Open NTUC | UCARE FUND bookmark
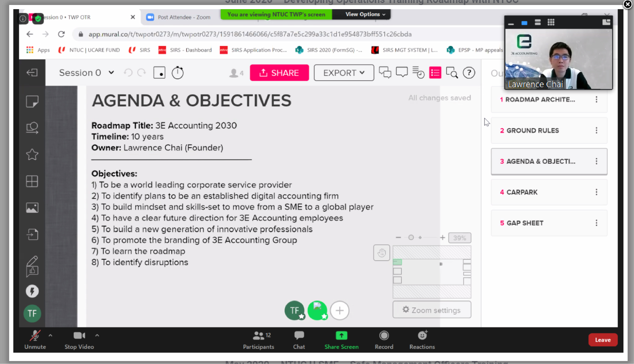 89,50
